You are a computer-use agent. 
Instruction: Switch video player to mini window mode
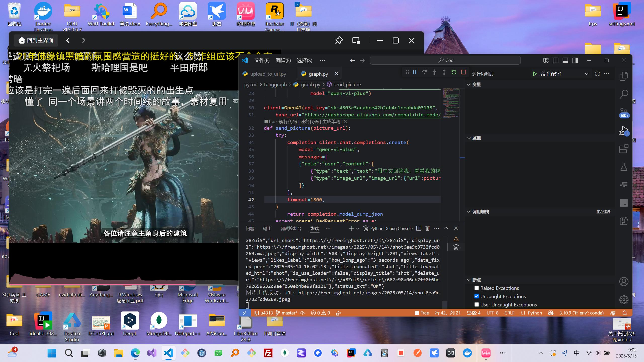(x=356, y=40)
